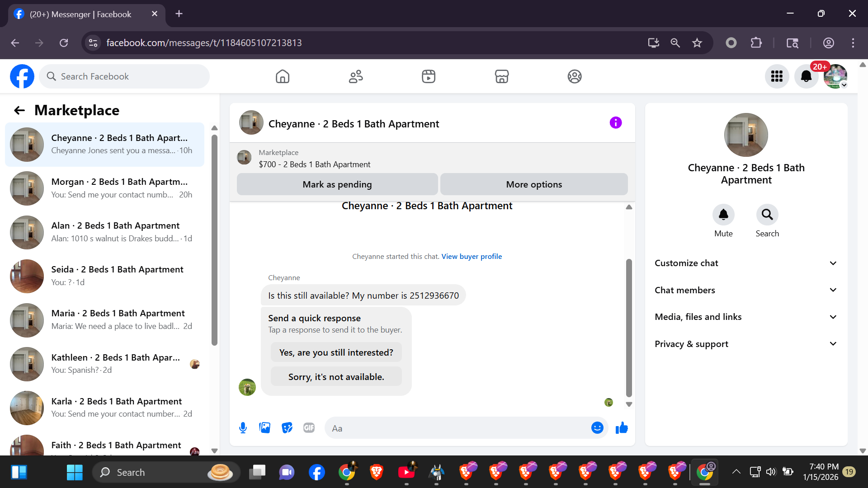This screenshot has width=868, height=488.
Task: Open the View buyer profile link
Action: point(472,256)
